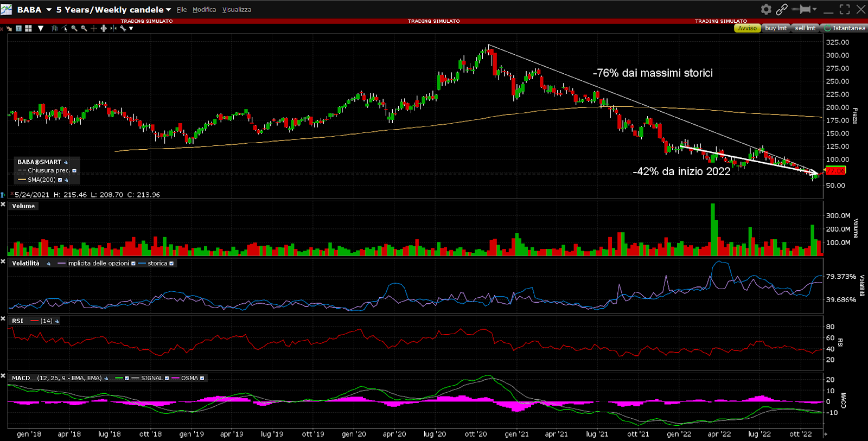Toggle MACD line checkbox
Image resolution: width=868 pixels, height=441 pixels.
(126, 378)
